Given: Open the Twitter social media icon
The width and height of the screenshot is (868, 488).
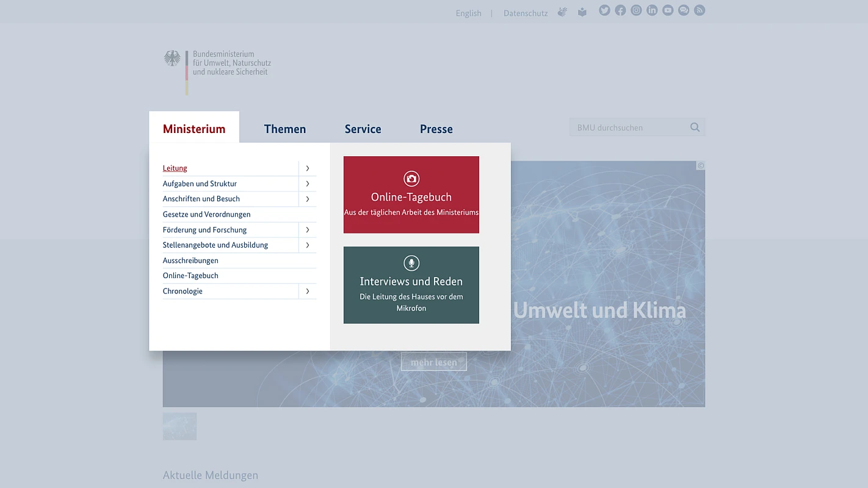Looking at the screenshot, I should (604, 10).
